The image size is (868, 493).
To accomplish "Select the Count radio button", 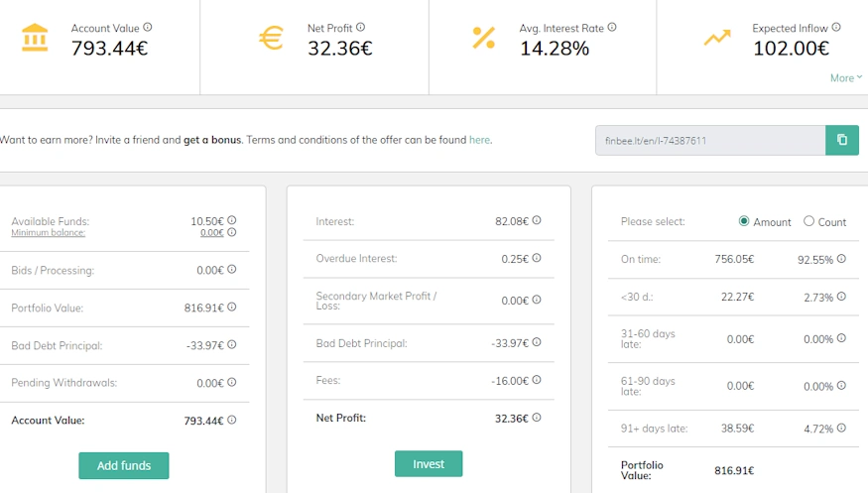I will (x=808, y=221).
